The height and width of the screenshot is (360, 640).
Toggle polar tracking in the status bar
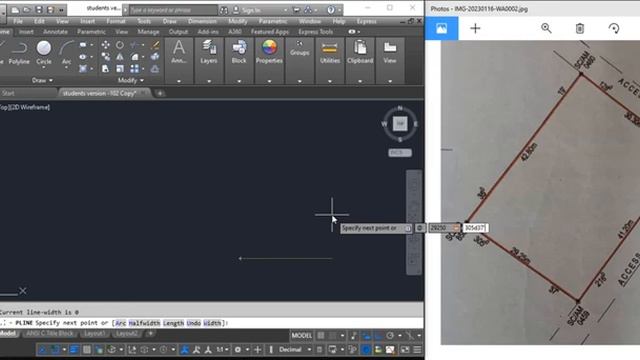(x=390, y=336)
